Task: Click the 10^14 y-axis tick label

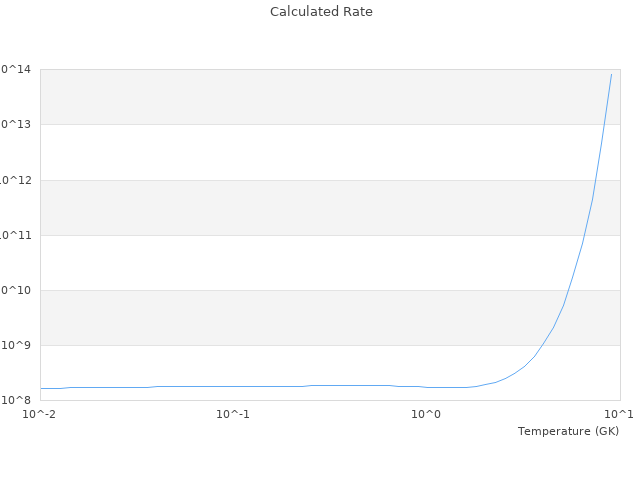Action: pyautogui.click(x=16, y=69)
